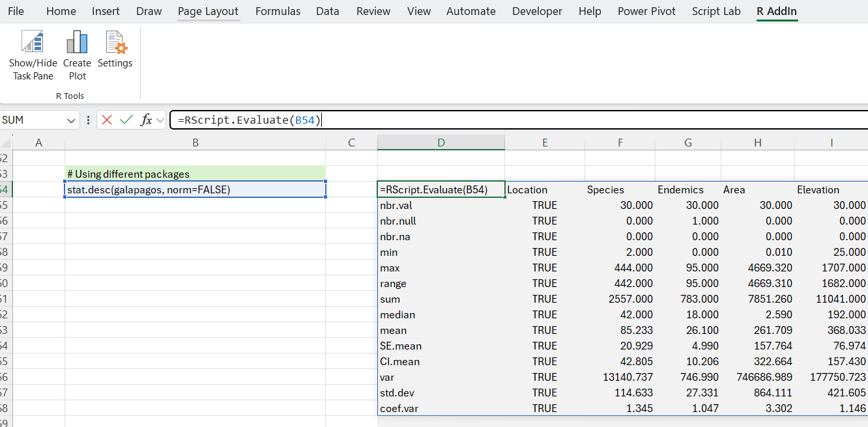Click the 'nbr.null' row label
The image size is (868, 427).
(x=441, y=221)
